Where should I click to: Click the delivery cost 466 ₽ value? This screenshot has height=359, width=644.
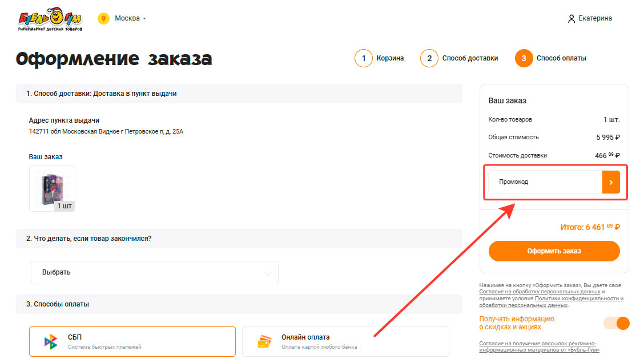click(607, 155)
